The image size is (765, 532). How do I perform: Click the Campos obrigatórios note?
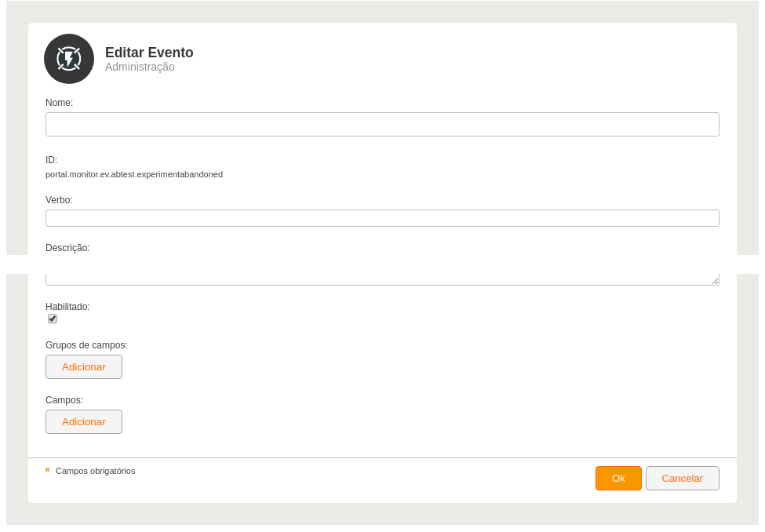pos(96,471)
